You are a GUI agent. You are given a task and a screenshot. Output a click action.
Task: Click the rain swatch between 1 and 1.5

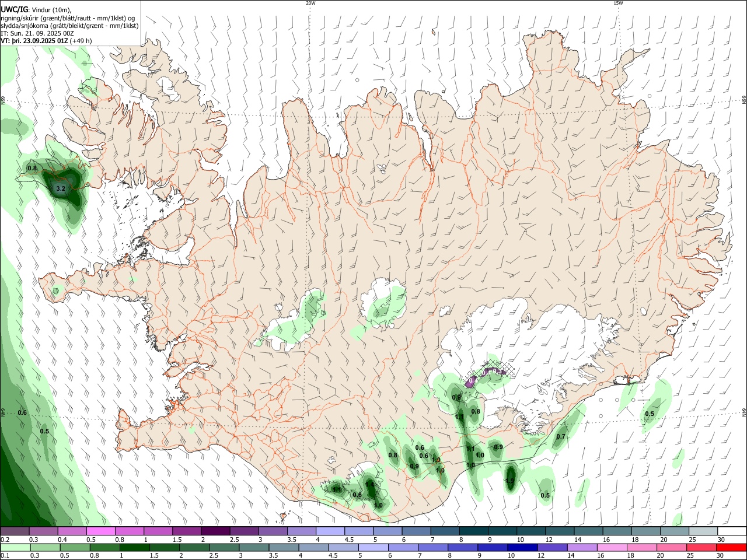point(134,548)
